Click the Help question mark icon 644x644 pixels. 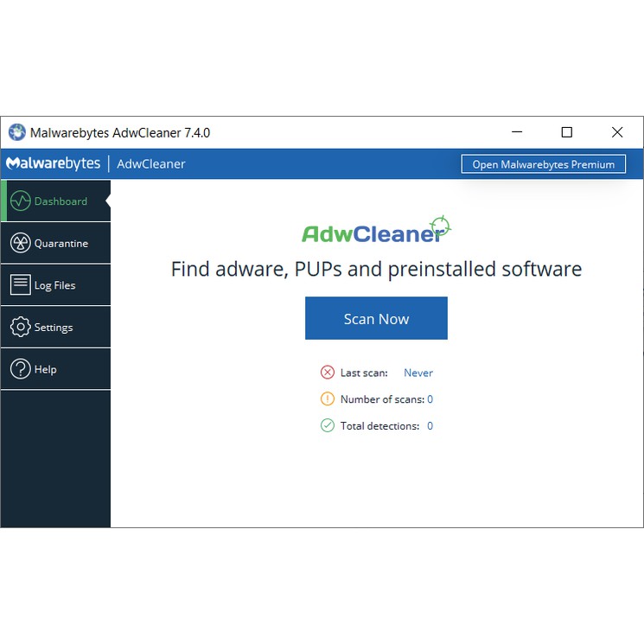tap(21, 369)
